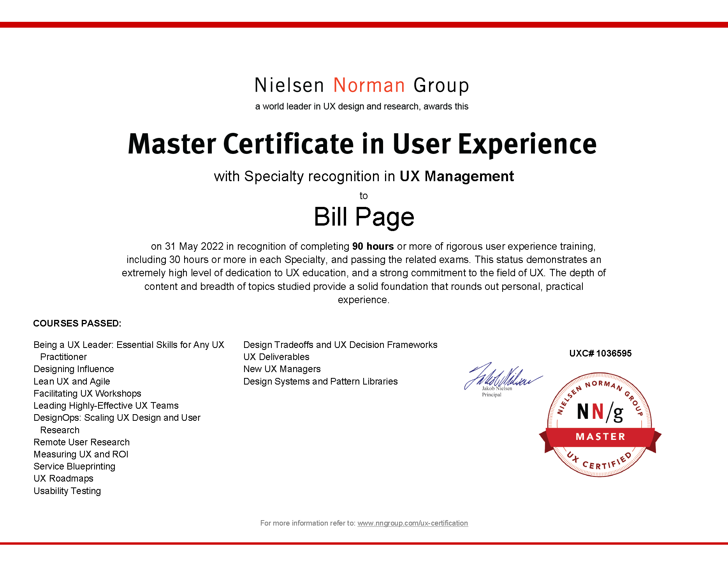Select 'Lean UX and Agile' course line
Image resolution: width=728 pixels, height=563 pixels.
click(x=72, y=381)
